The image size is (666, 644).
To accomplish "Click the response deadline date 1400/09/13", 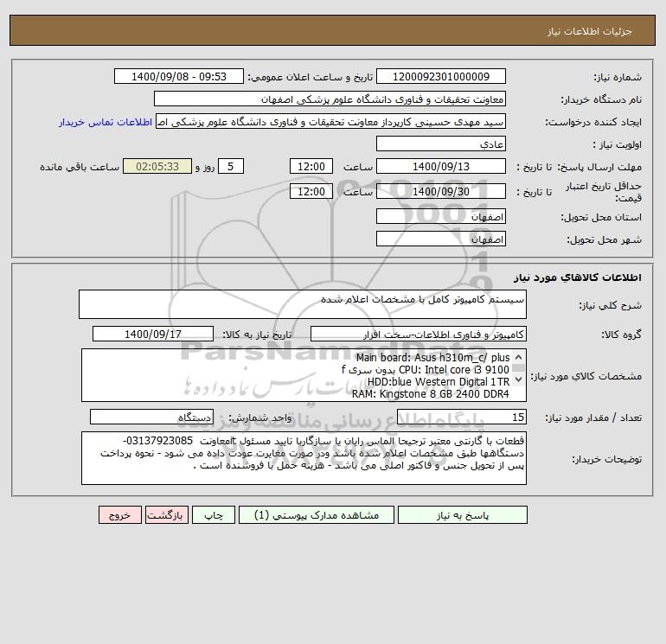I will click(441, 167).
